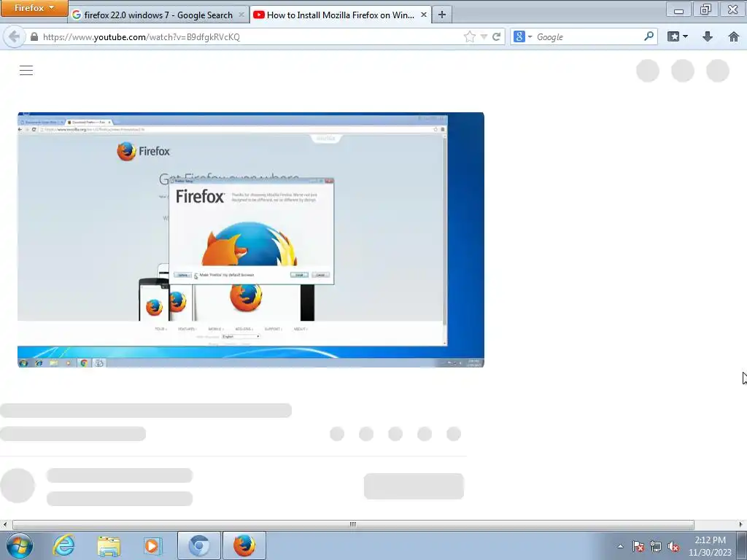Expand the address bar history dropdown arrow

click(x=484, y=36)
